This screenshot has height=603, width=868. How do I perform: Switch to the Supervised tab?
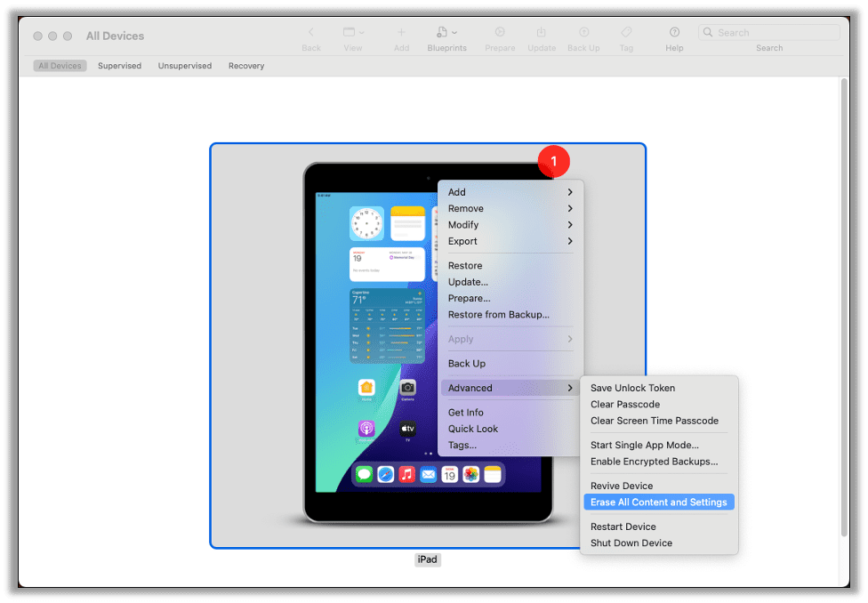tap(119, 65)
